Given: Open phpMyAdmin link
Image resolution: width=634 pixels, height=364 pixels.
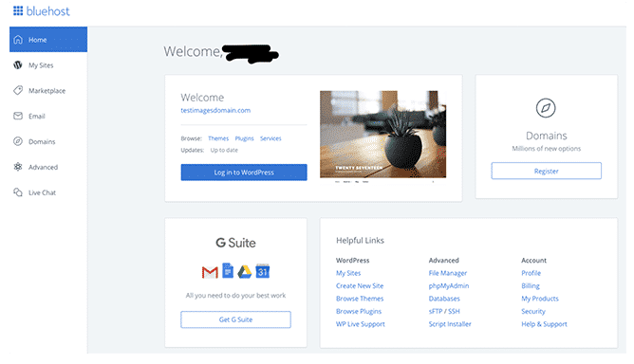Looking at the screenshot, I should pyautogui.click(x=449, y=285).
